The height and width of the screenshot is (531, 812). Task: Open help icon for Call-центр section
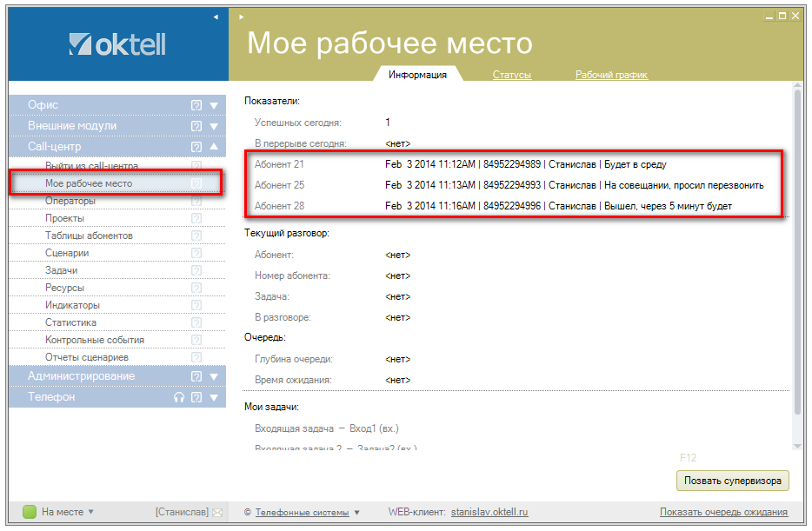point(196,147)
